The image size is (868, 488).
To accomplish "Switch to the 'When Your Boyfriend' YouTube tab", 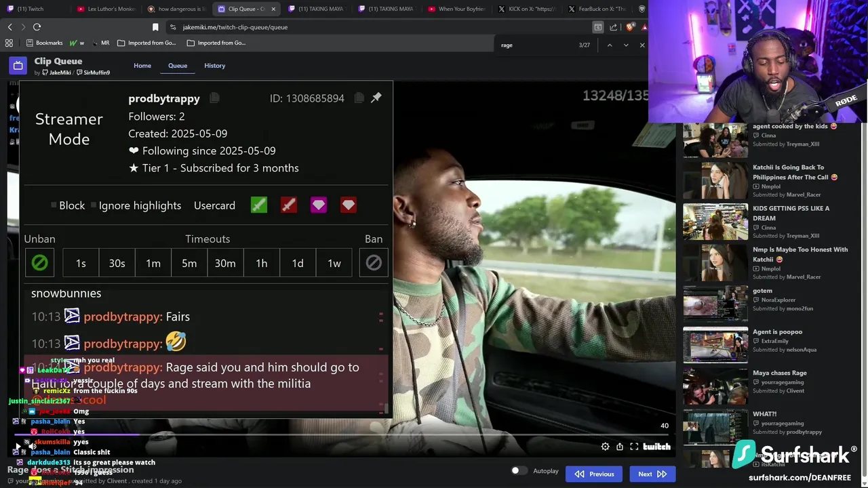I will 456,9.
